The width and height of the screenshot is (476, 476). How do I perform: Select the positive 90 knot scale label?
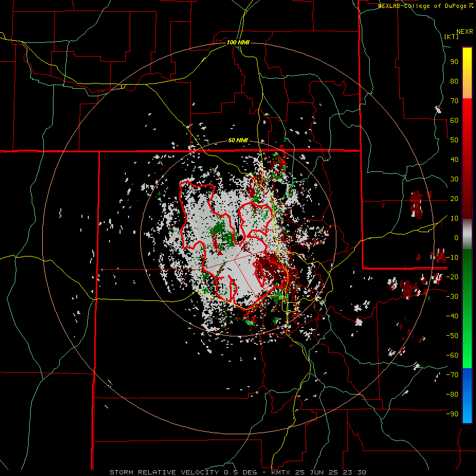point(454,62)
